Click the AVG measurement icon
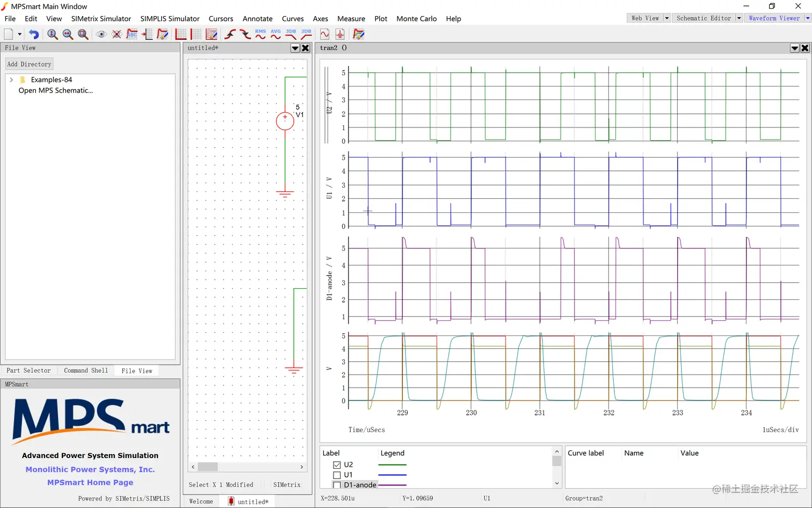 276,34
